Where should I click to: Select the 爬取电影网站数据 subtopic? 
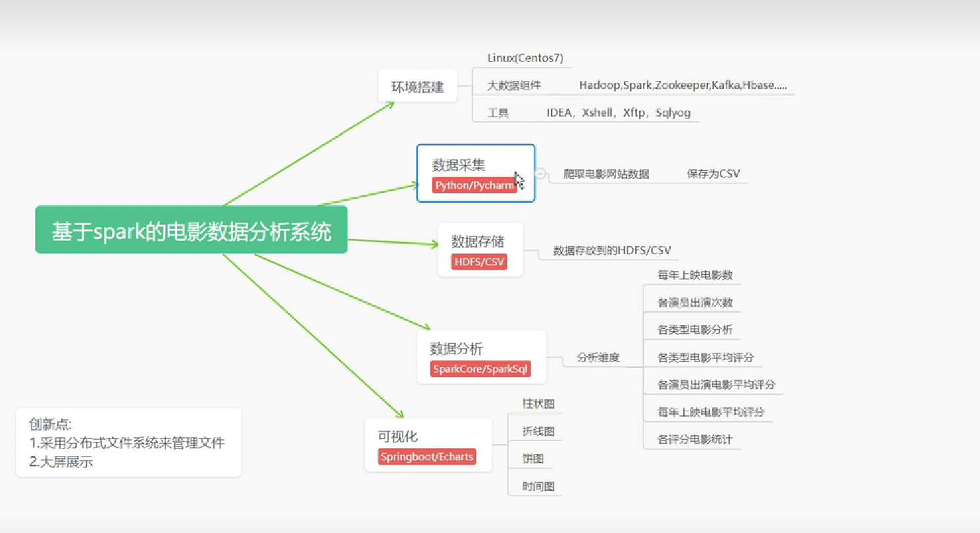(606, 174)
